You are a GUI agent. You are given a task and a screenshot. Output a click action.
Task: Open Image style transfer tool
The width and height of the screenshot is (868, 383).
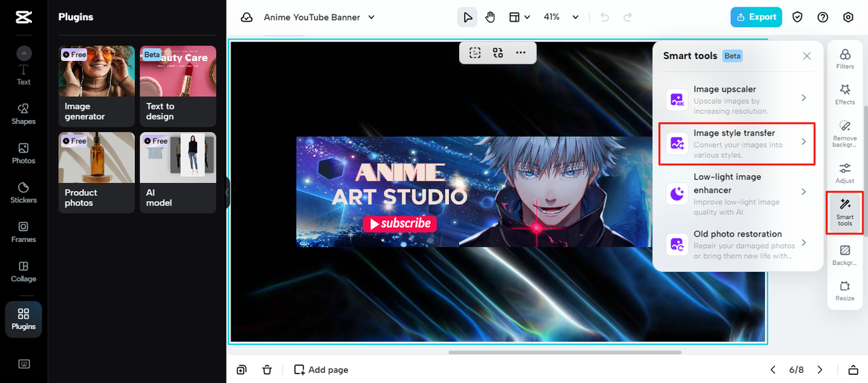click(x=738, y=144)
